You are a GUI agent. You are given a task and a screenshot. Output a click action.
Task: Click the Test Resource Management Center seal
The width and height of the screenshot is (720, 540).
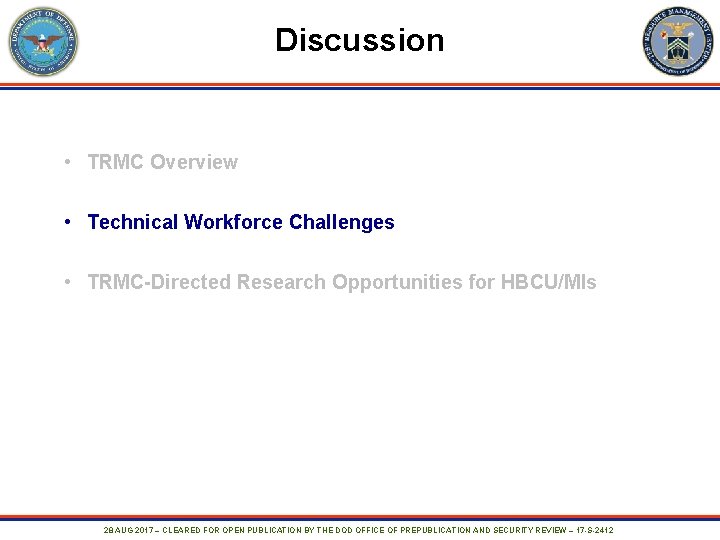click(678, 41)
